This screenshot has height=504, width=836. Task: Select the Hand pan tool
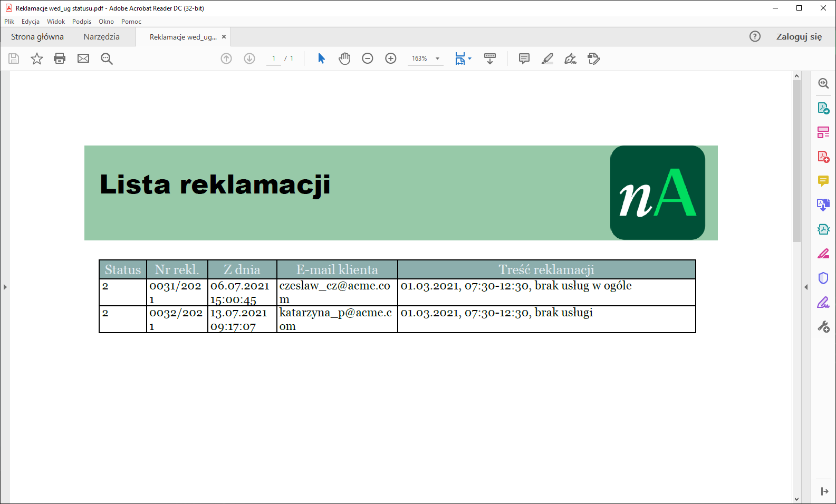pos(344,59)
